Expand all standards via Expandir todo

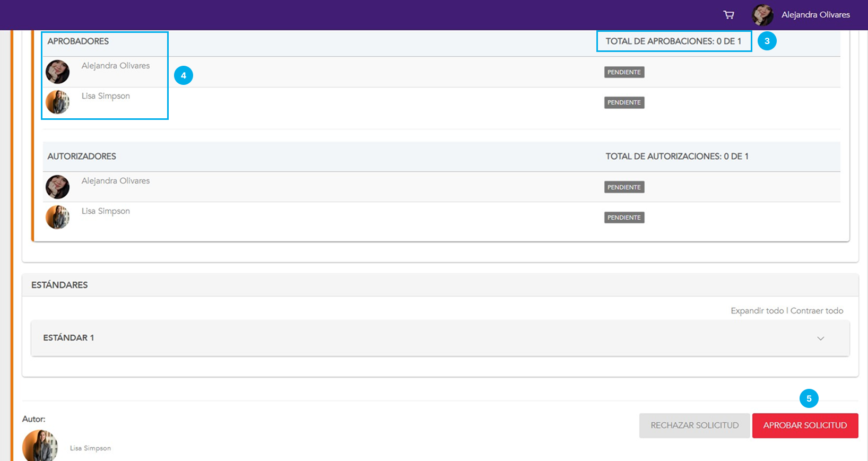click(757, 311)
